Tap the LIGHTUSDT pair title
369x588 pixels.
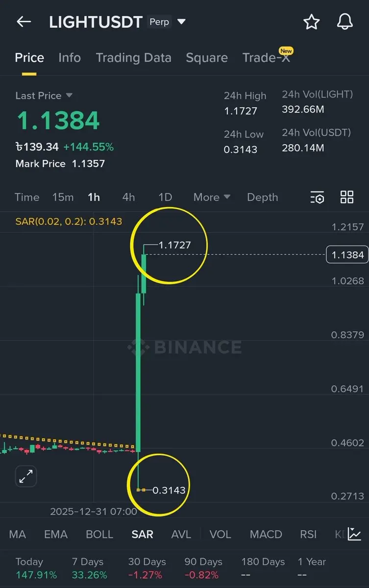96,22
